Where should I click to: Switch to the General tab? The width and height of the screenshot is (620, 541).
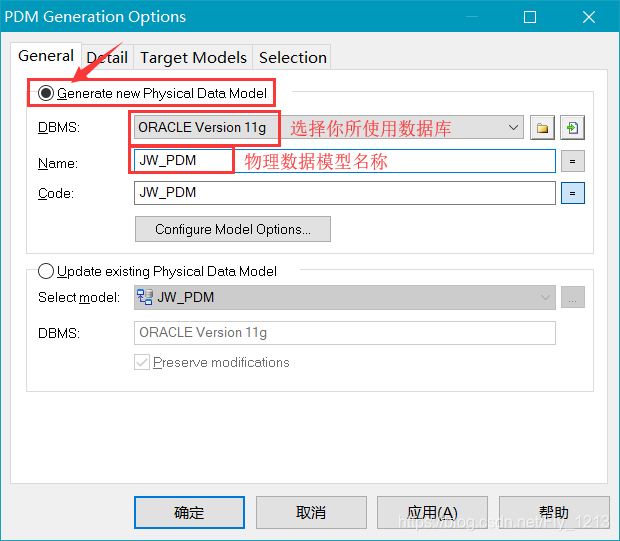click(46, 56)
